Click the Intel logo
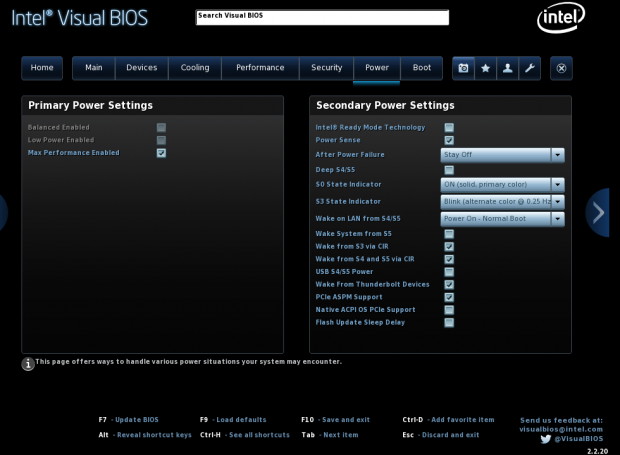 pyautogui.click(x=561, y=17)
